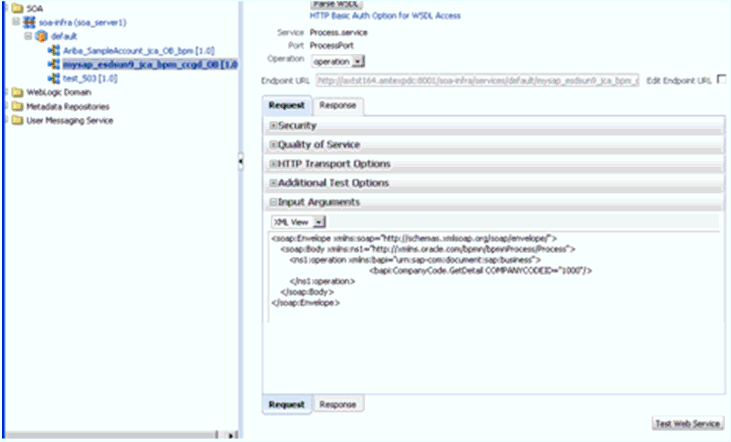This screenshot has height=442, width=731.
Task: Select Metadata Repositories tree item
Action: [68, 106]
